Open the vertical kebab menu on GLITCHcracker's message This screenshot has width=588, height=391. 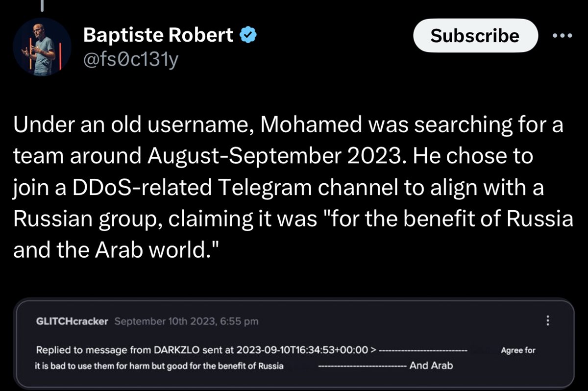coord(548,321)
